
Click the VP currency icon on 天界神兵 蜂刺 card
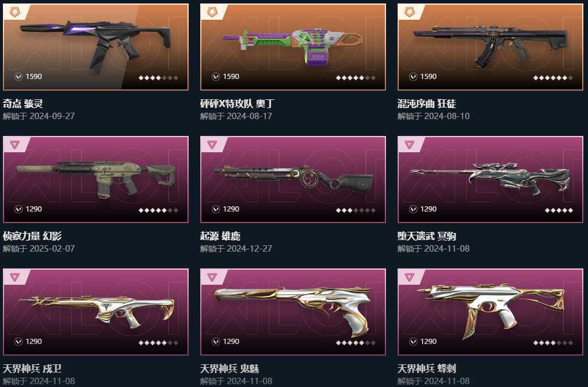[x=413, y=341]
